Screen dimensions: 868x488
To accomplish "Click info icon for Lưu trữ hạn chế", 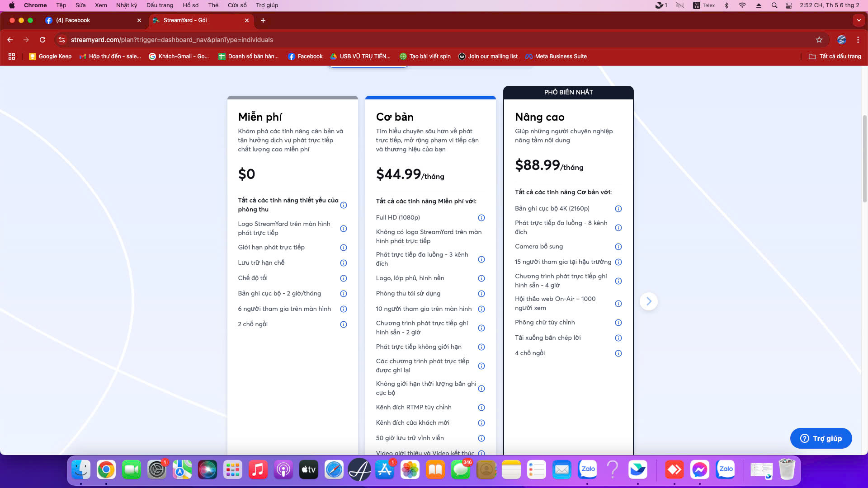I will [344, 263].
